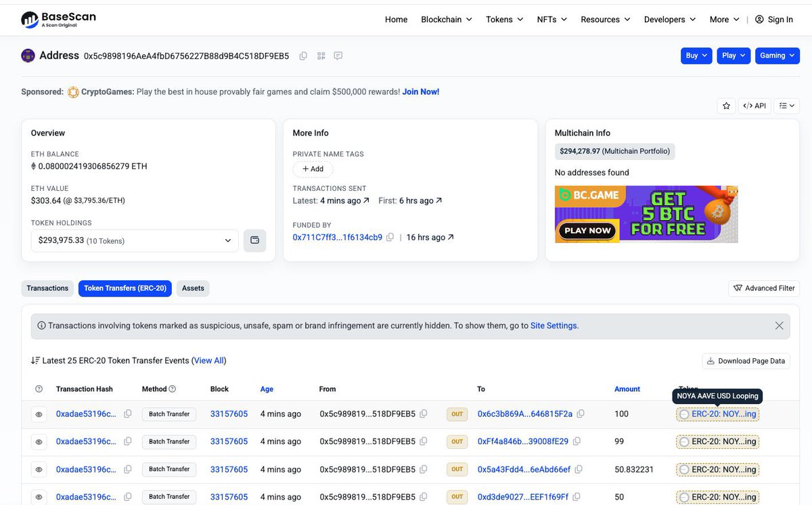This screenshot has height=505, width=812.
Task: Preview the transaction in the 50 amount row
Action: point(39,497)
